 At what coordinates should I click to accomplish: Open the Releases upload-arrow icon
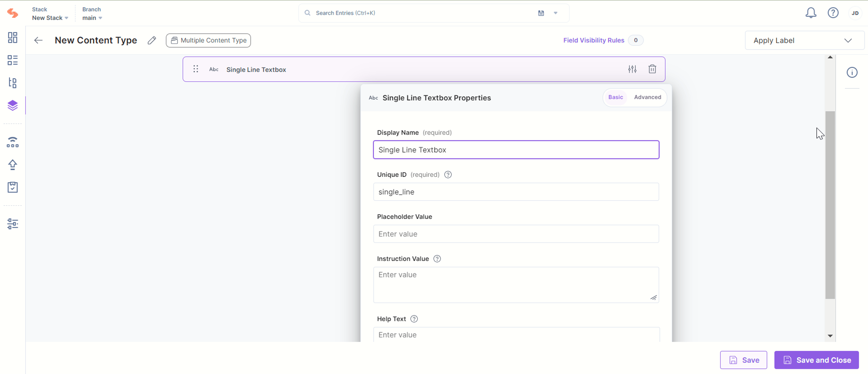tap(12, 165)
